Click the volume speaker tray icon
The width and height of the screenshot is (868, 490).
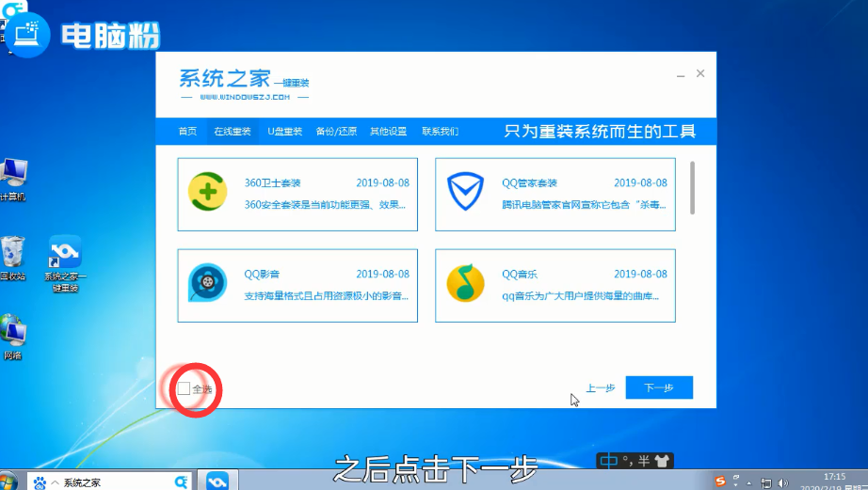click(x=782, y=483)
